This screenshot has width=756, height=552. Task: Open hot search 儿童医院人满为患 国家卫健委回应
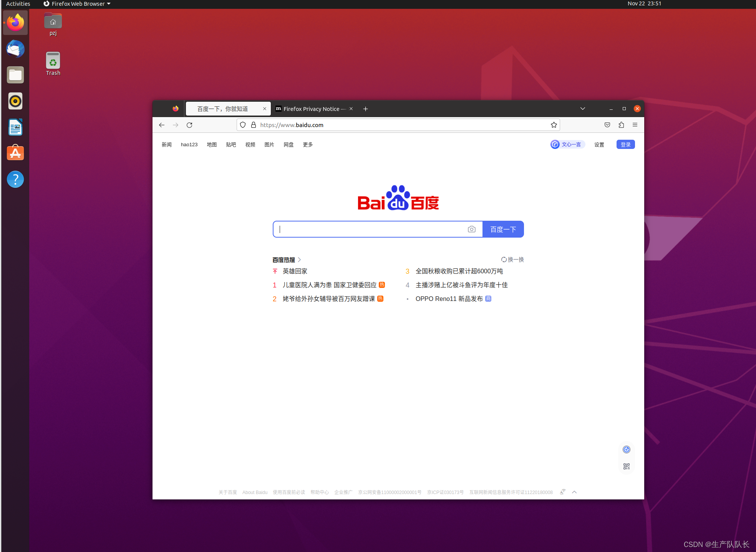click(x=330, y=285)
